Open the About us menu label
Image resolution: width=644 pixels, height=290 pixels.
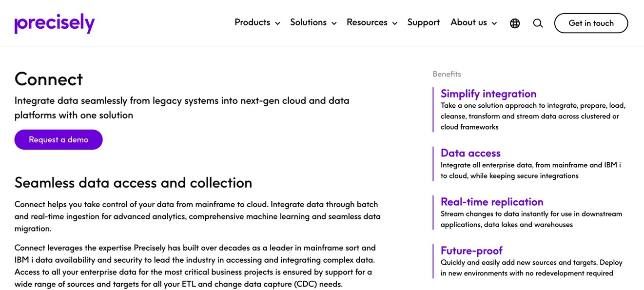tap(468, 22)
